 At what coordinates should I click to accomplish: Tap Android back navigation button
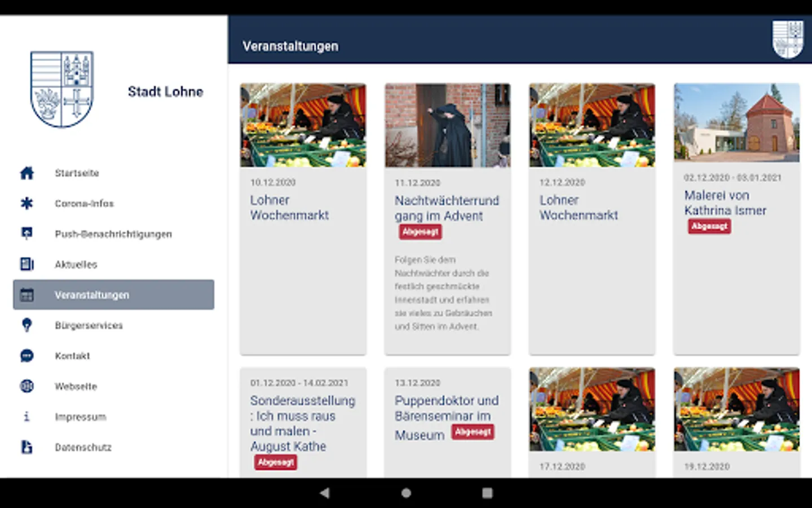click(x=324, y=493)
